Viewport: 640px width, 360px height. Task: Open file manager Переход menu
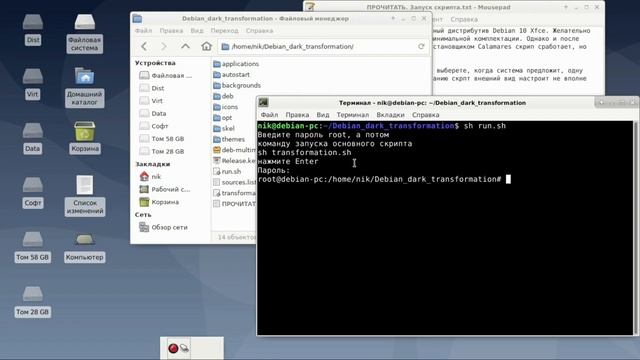click(224, 31)
